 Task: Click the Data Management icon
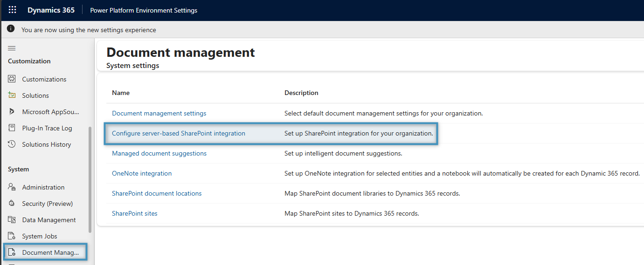(12, 220)
